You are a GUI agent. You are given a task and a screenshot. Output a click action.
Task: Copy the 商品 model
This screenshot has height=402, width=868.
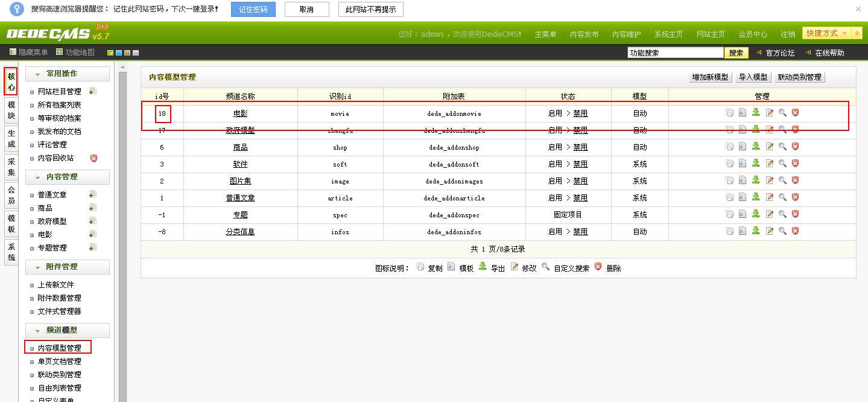coord(730,147)
